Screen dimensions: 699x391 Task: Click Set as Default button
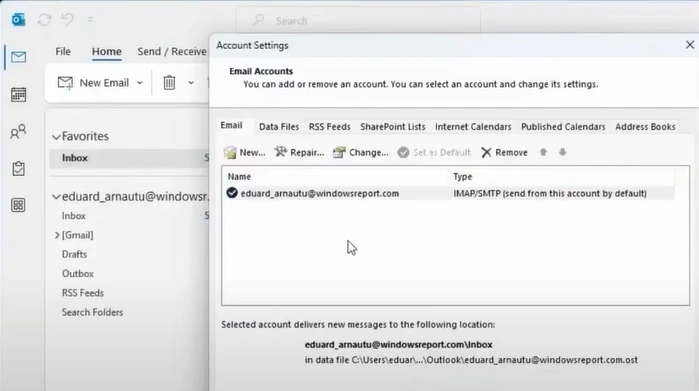(x=434, y=152)
